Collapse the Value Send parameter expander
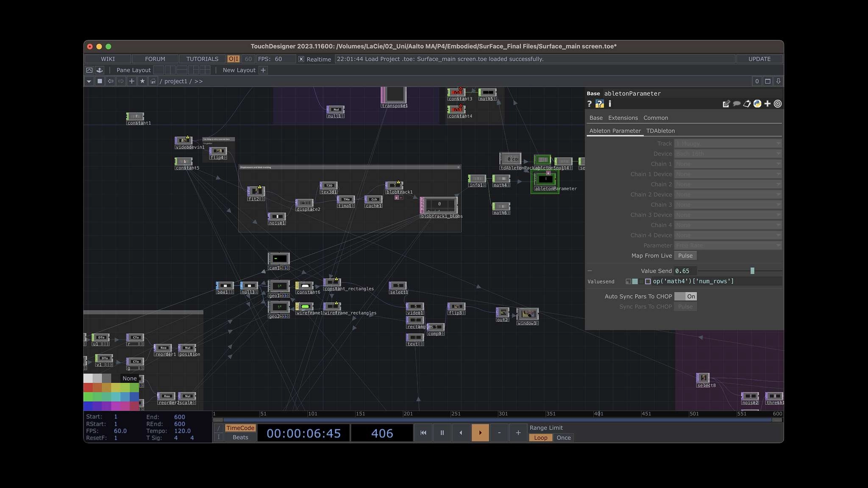The width and height of the screenshot is (868, 488). pos(590,271)
